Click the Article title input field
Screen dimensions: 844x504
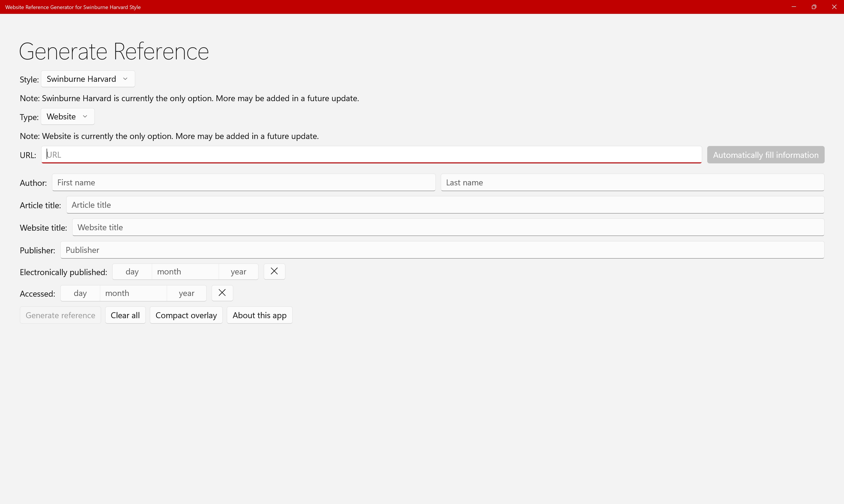tap(444, 205)
